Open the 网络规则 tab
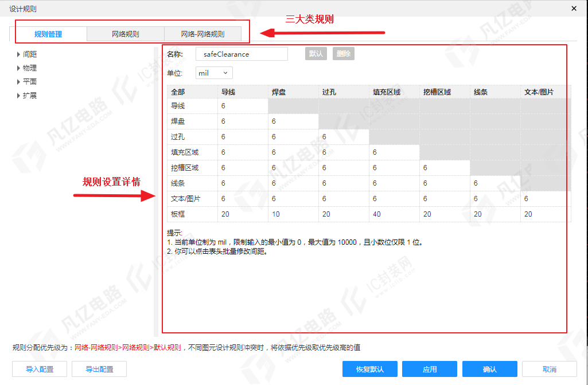Screen dimensions: 588x385 coord(126,34)
